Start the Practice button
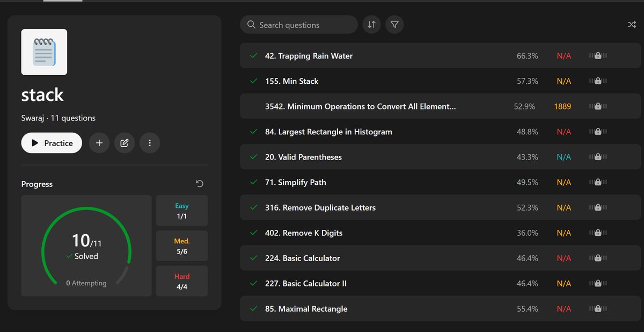The width and height of the screenshot is (644, 332). (x=52, y=143)
